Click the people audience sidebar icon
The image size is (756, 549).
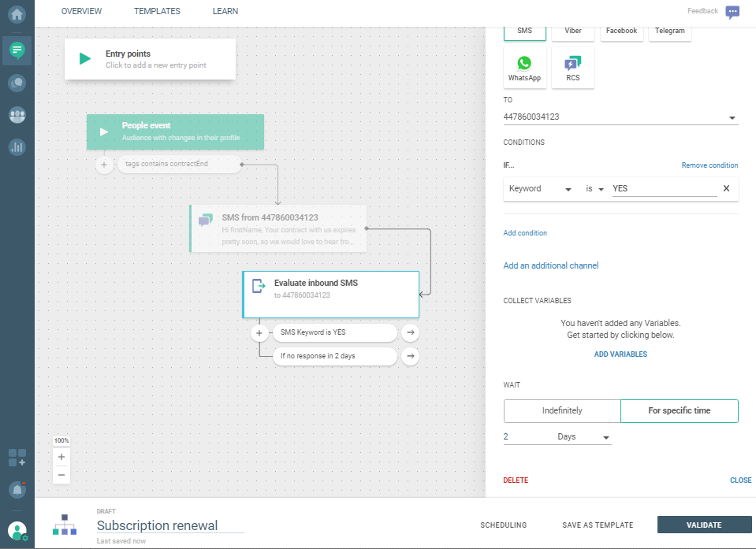coord(17,115)
